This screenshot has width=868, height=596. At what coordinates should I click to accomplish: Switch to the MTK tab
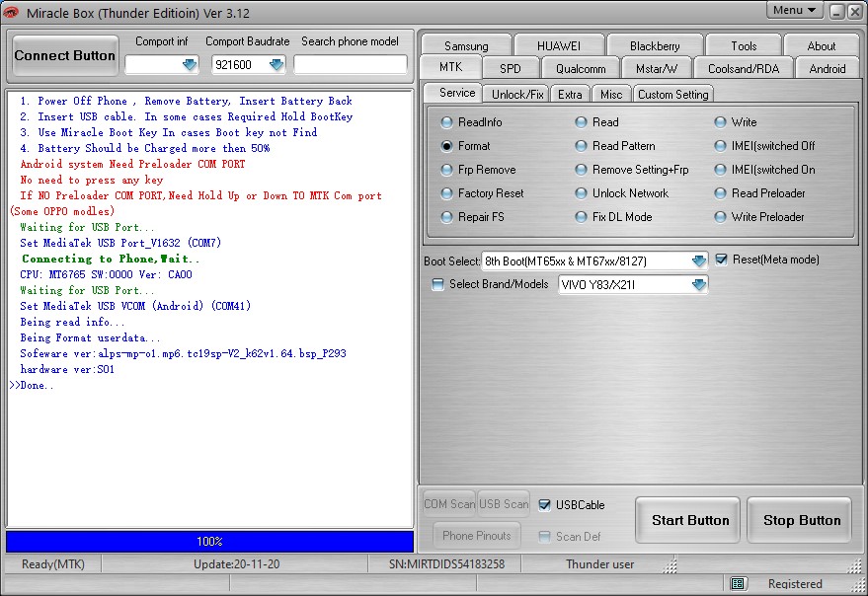(x=450, y=67)
